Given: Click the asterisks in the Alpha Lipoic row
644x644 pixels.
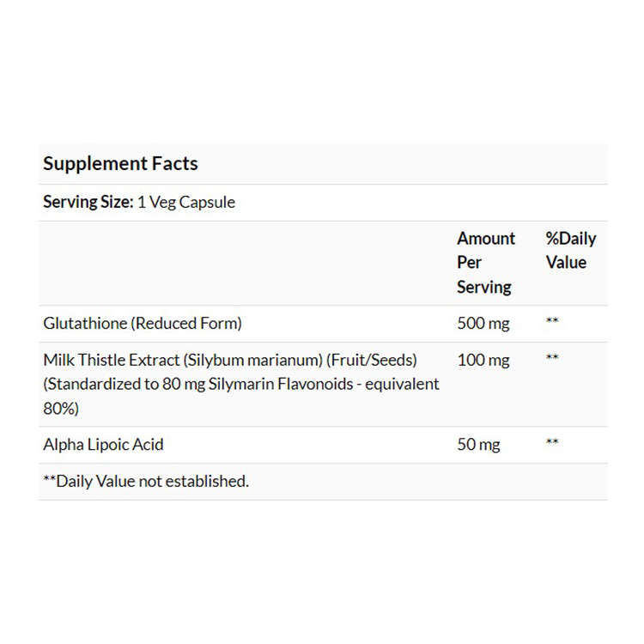Looking at the screenshot, I should click(552, 443).
